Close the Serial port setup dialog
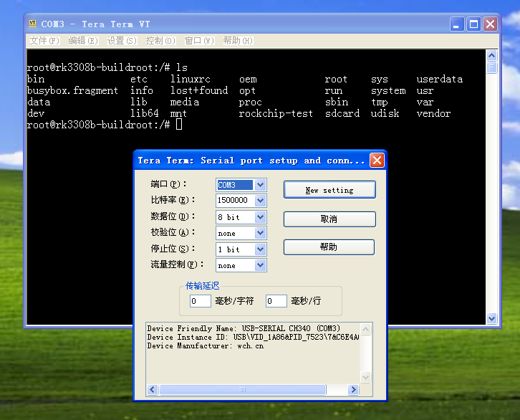 pos(377,161)
